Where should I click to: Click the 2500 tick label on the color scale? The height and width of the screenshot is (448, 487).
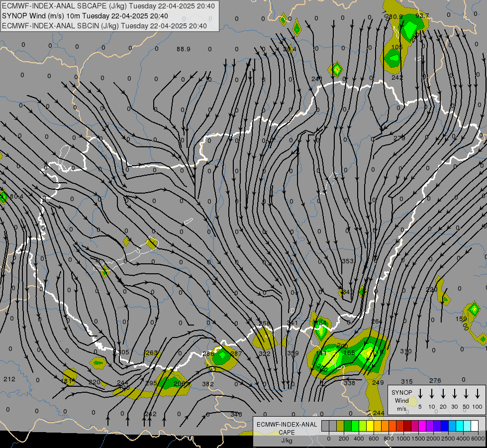(448, 439)
